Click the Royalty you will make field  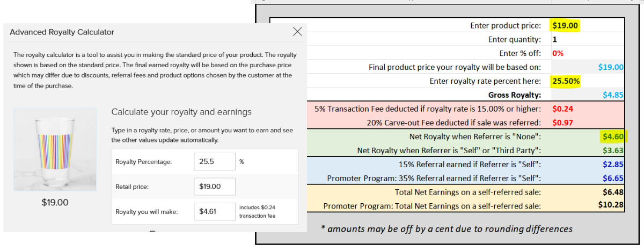point(214,212)
